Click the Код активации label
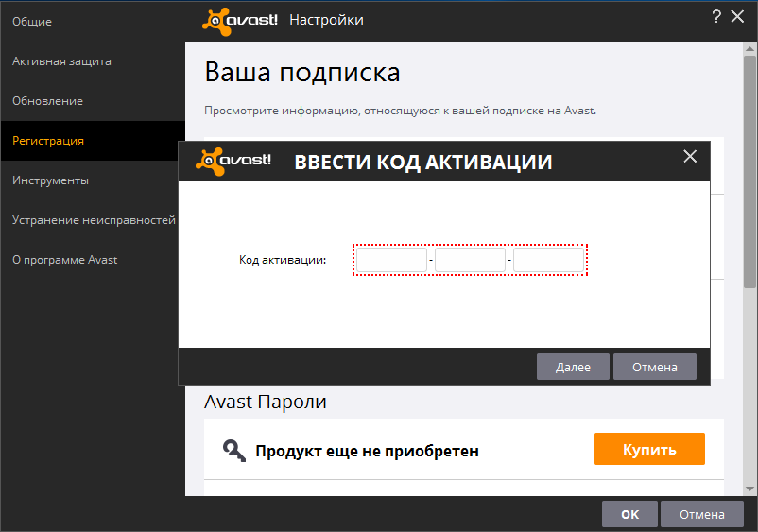Viewport: 758px width, 532px height. 283,260
